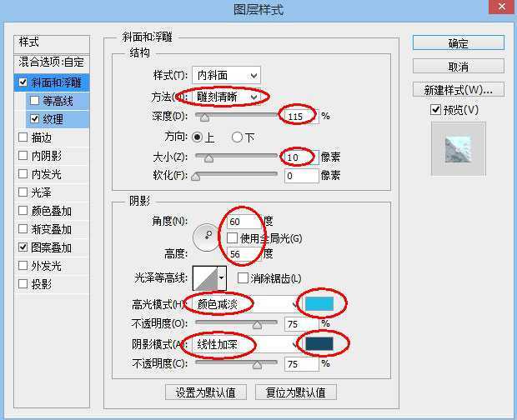Enable the 描边 style checkbox
This screenshot has width=517, height=420.
pyautogui.click(x=23, y=137)
